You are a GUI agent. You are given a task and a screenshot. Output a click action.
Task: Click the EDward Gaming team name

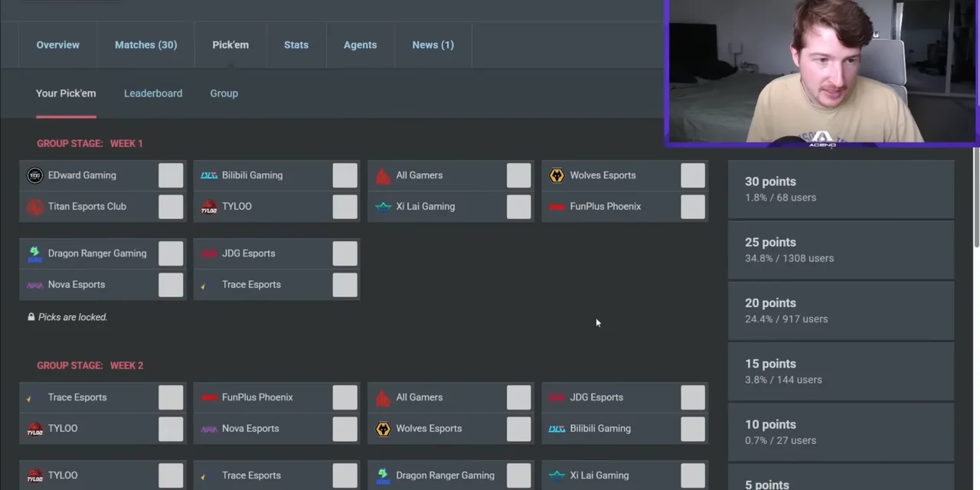(82, 175)
